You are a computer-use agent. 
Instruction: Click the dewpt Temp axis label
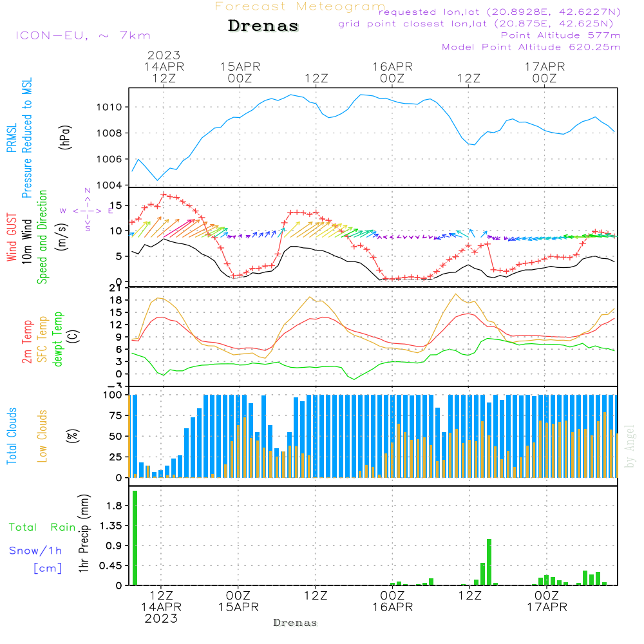click(58, 339)
